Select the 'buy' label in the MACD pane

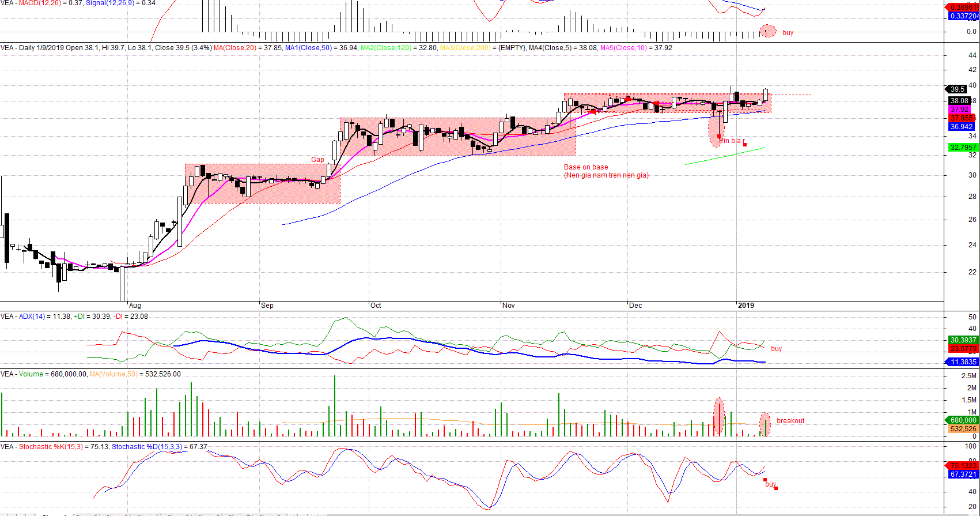point(788,33)
